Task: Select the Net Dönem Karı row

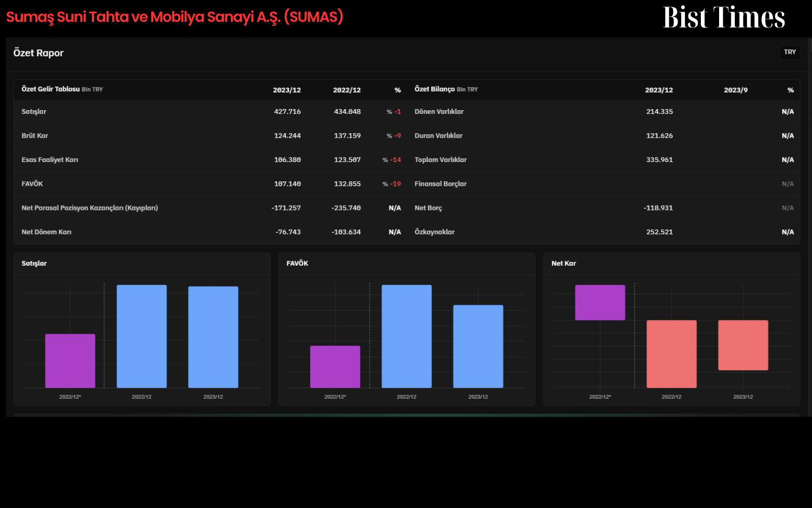Action: 211,232
